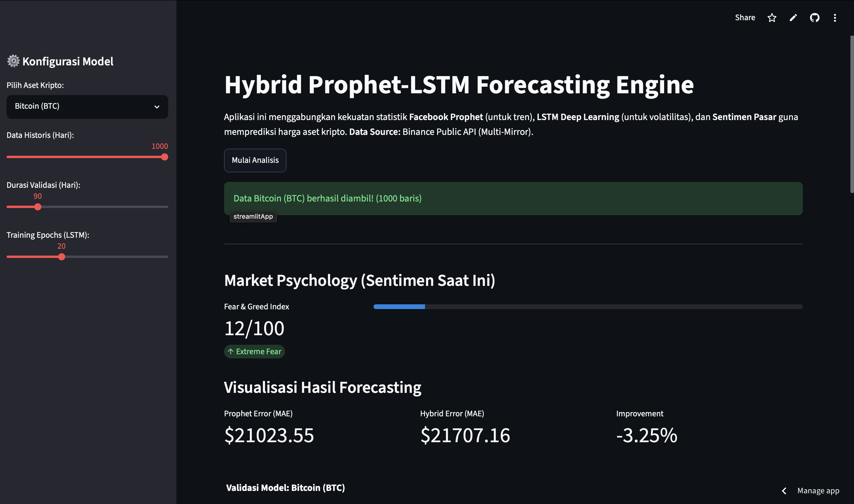
Task: Click the Hybrid Prophet-LSTM Forecasting Engine heading
Action: [x=459, y=85]
